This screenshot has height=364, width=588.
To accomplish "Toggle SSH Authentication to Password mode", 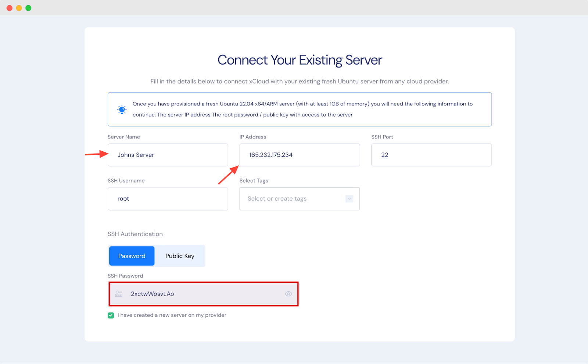I will point(132,256).
